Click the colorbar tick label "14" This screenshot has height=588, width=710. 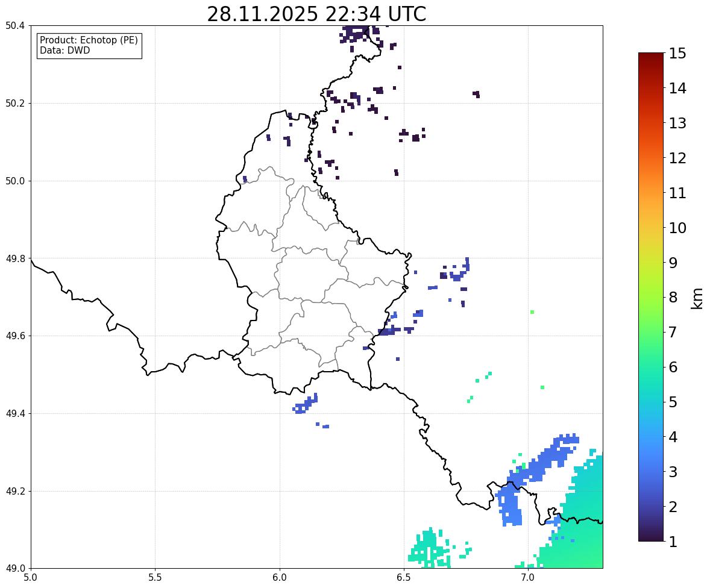click(x=677, y=89)
